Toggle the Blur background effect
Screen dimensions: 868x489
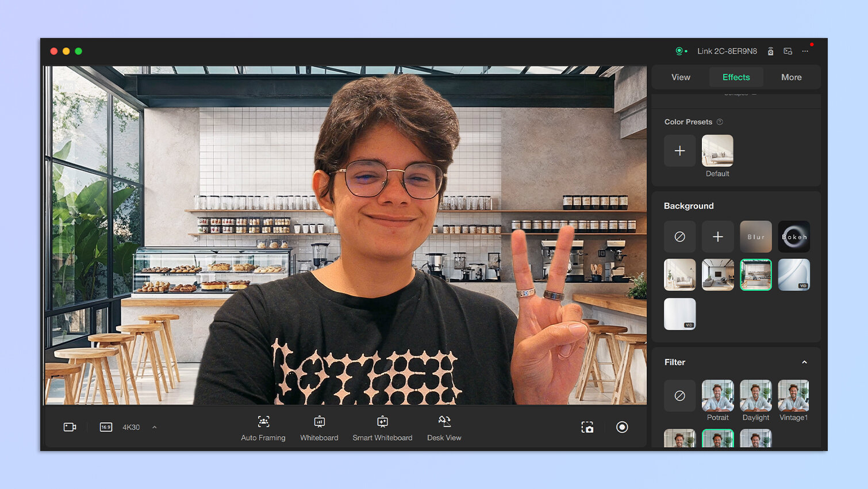[x=755, y=236]
